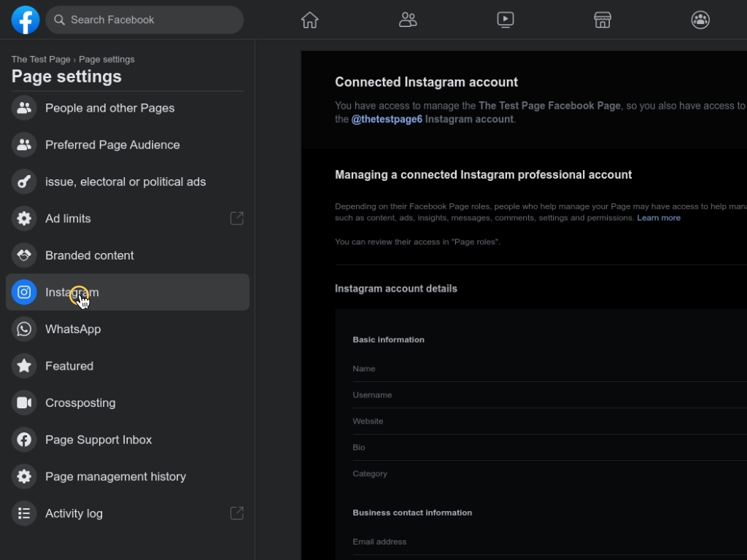
Task: Open Ad limits settings item
Action: coord(128,219)
